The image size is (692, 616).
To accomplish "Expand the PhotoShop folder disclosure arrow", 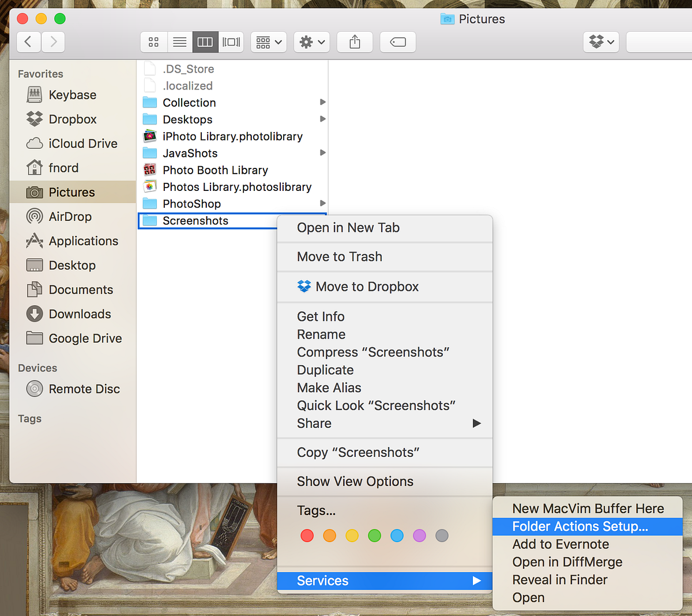I will pos(323,203).
